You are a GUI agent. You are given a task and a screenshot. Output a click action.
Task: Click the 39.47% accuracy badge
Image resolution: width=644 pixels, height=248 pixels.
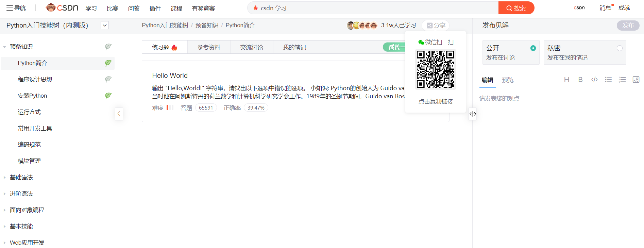[x=256, y=108]
